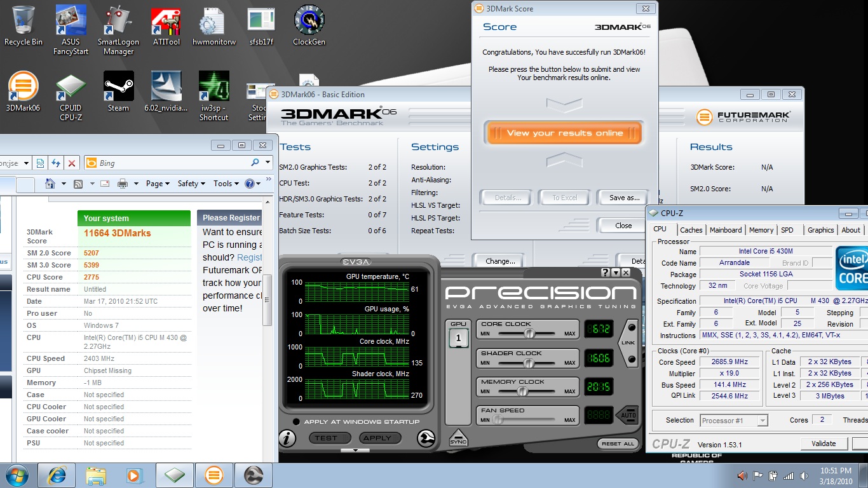Image resolution: width=868 pixels, height=488 pixels.
Task: Launch 3DMark06 desktop shortcut
Action: [23, 92]
